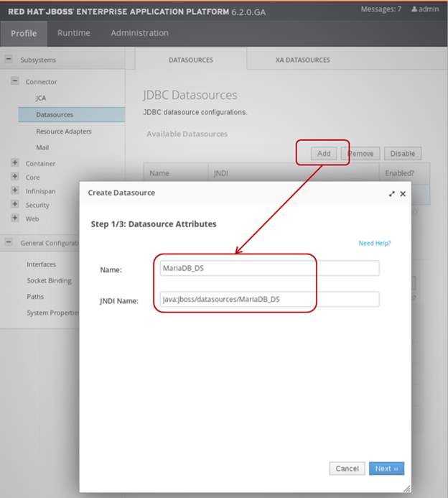Image resolution: width=448 pixels, height=498 pixels.
Task: Open the Administration tab
Action: (x=139, y=33)
